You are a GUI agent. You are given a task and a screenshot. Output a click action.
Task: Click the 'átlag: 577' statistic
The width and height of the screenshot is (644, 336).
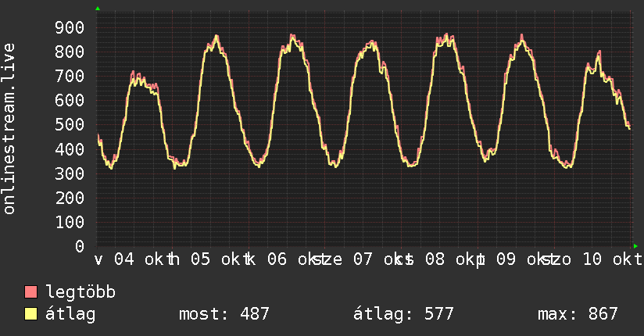tap(403, 314)
